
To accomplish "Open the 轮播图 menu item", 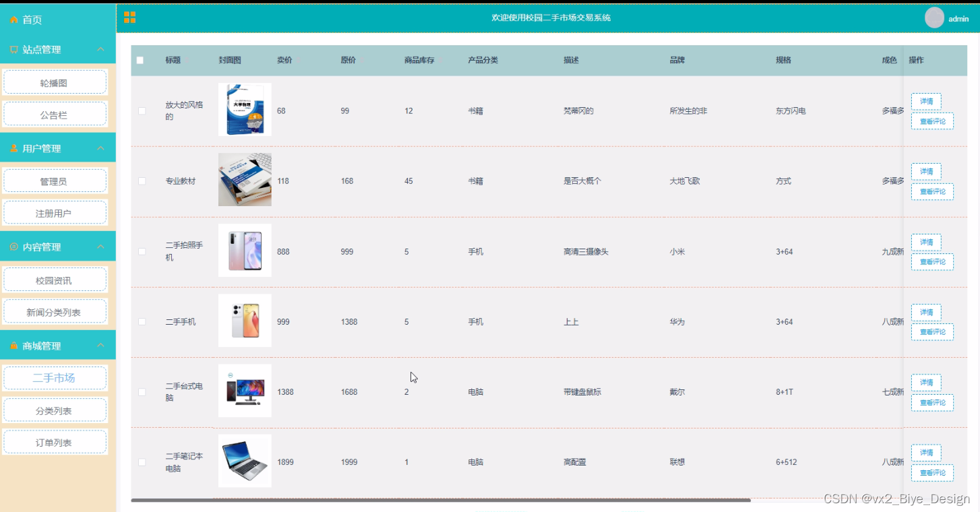I will (x=55, y=83).
